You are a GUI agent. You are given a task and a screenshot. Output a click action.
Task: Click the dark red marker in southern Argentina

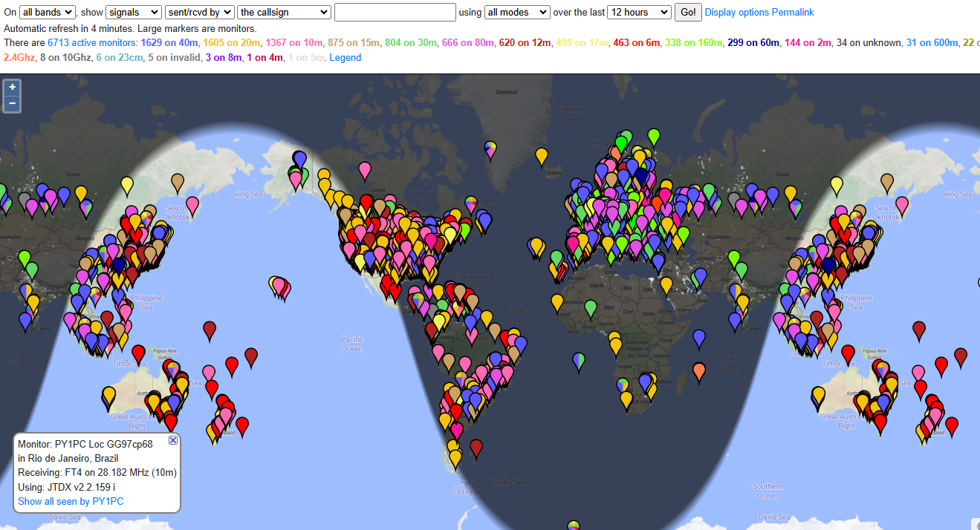pos(476,446)
